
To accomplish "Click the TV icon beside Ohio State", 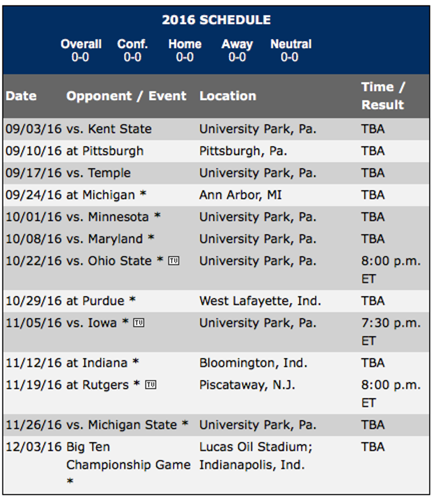I will point(173,261).
